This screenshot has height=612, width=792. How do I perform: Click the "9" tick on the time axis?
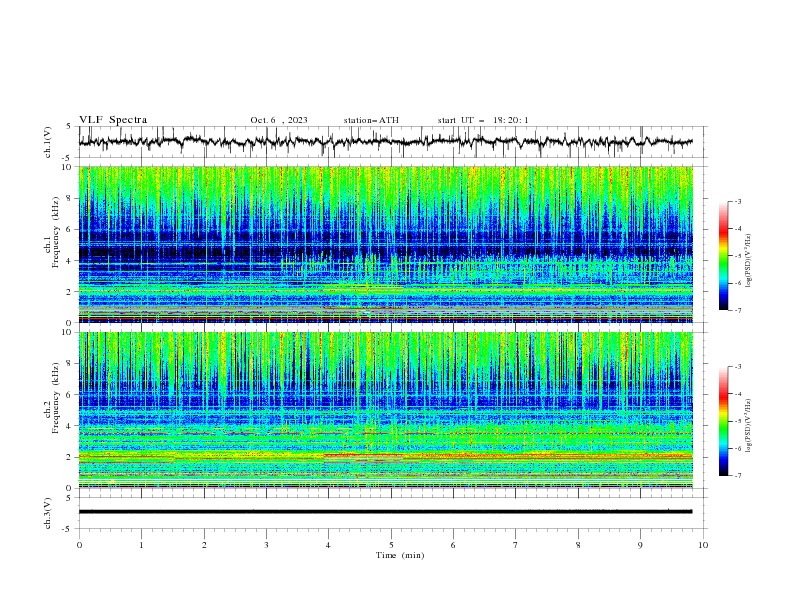(640, 545)
